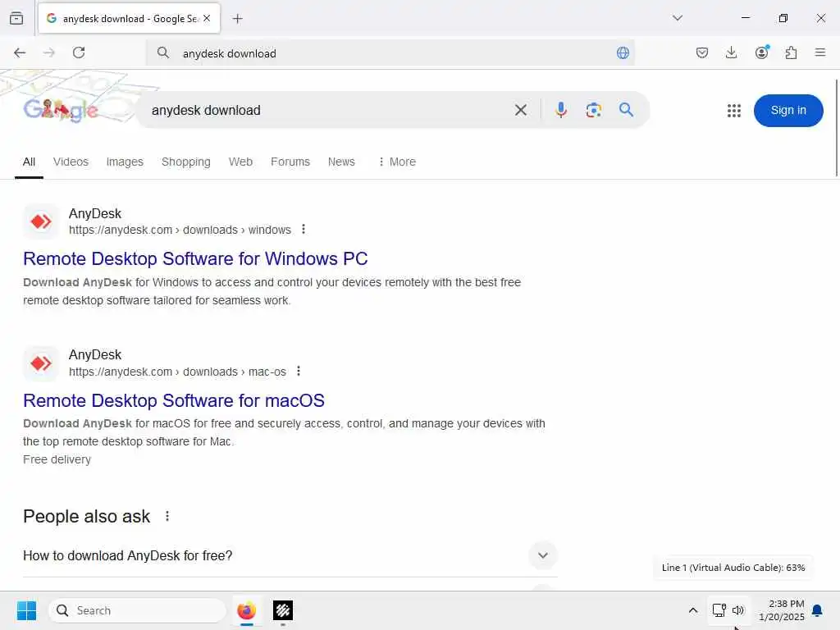Switch to the News tab

click(341, 162)
